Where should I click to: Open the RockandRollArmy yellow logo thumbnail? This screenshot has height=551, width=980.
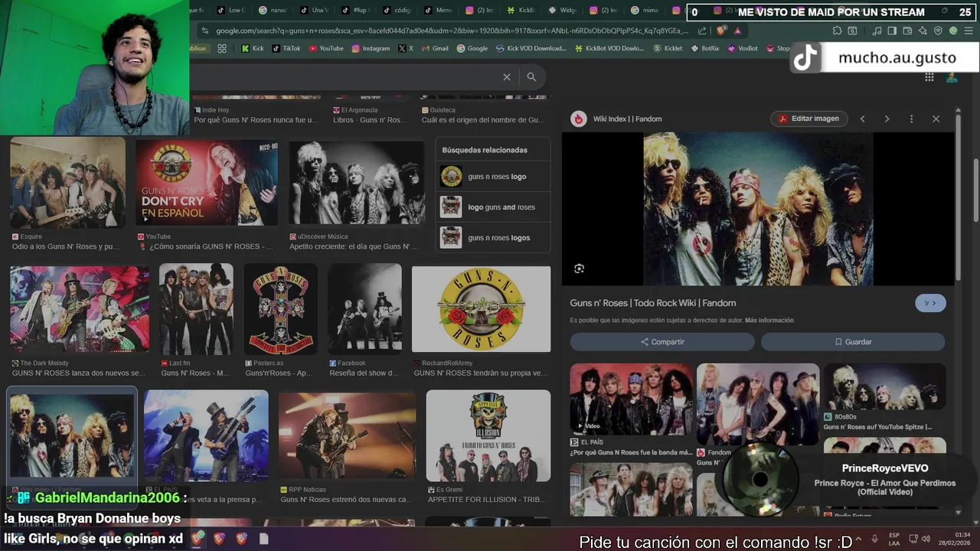481,309
